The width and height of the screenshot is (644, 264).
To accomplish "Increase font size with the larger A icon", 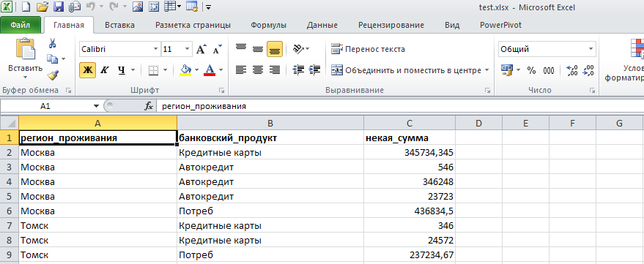I will 201,49.
